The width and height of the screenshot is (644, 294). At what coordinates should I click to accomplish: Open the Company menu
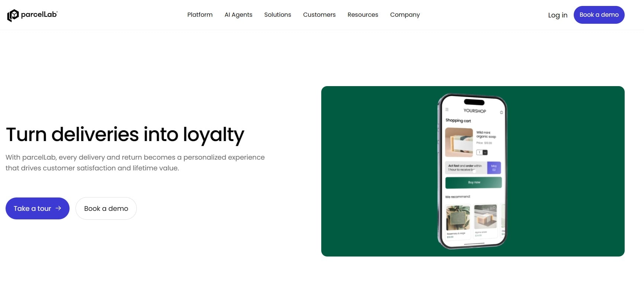point(405,14)
